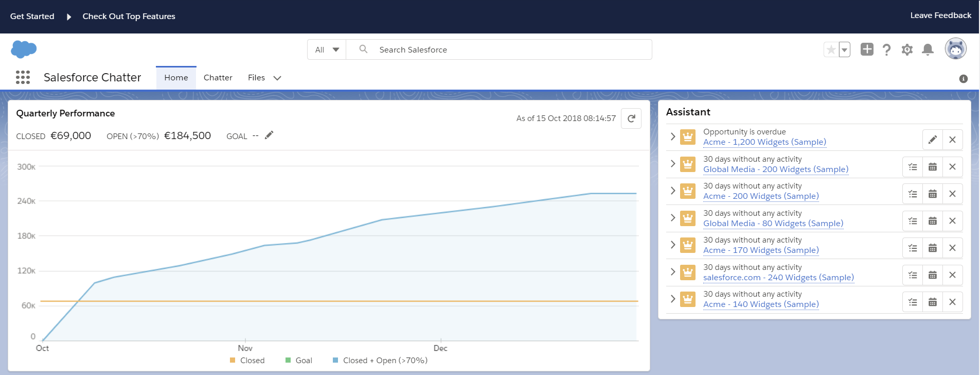Edit the goal using pencil icon
This screenshot has width=980, height=375.
coord(269,135)
